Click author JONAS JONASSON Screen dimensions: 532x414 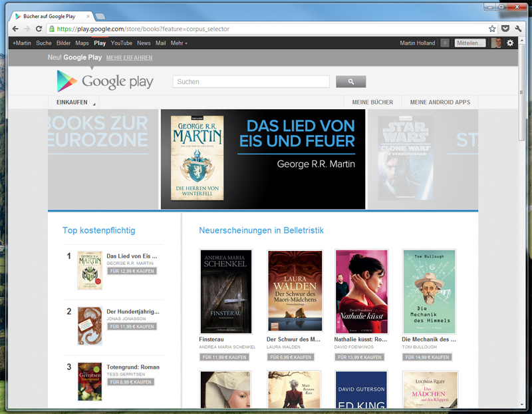(x=126, y=319)
